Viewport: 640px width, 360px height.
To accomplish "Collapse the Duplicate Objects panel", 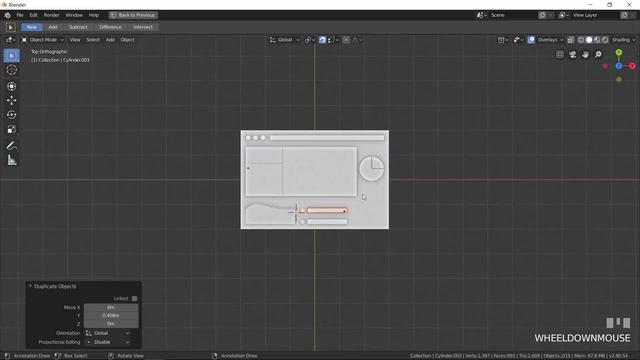I will point(30,286).
